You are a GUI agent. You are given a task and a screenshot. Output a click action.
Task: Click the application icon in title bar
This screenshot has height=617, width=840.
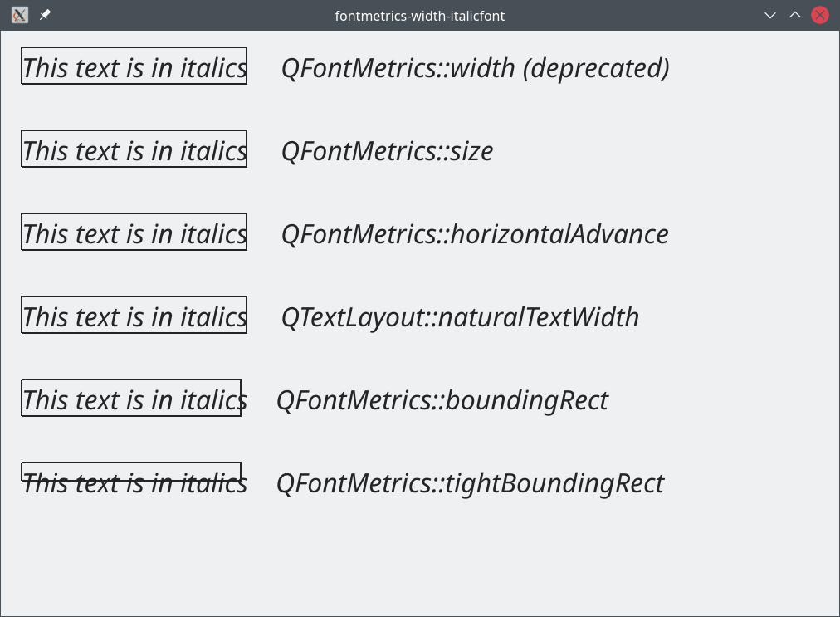pyautogui.click(x=19, y=15)
